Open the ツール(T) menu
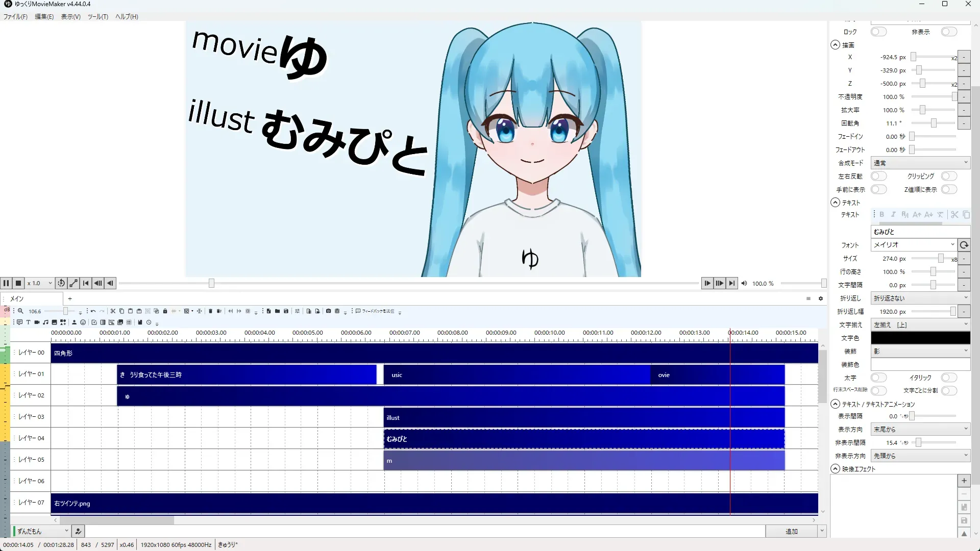Image resolution: width=980 pixels, height=551 pixels. click(x=97, y=17)
